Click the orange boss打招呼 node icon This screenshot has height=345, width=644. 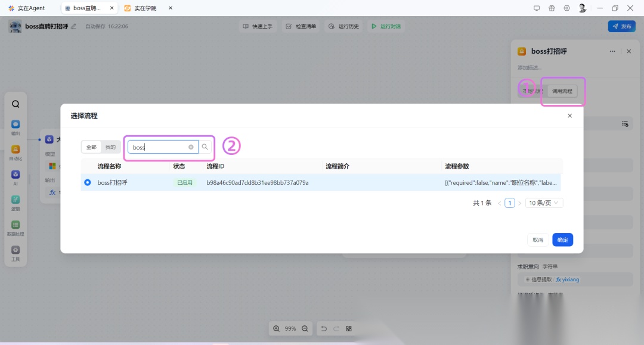point(522,51)
